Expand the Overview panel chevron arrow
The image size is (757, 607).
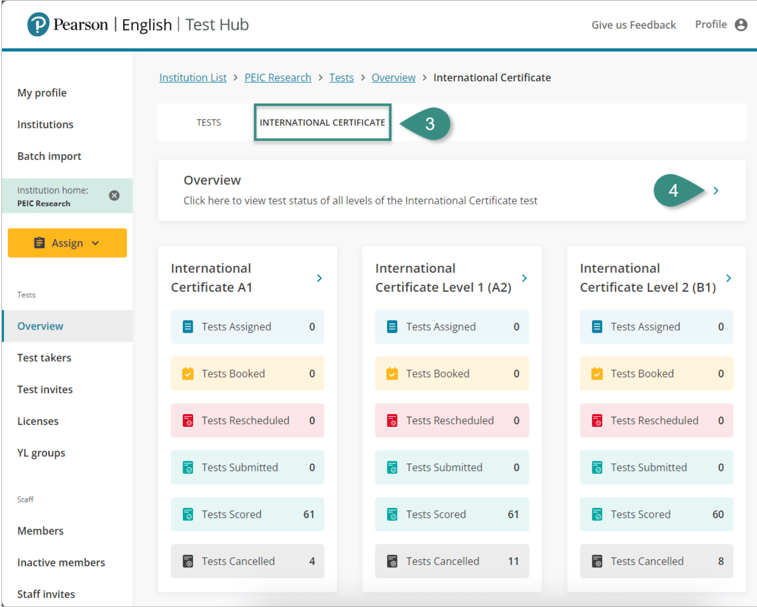(716, 191)
